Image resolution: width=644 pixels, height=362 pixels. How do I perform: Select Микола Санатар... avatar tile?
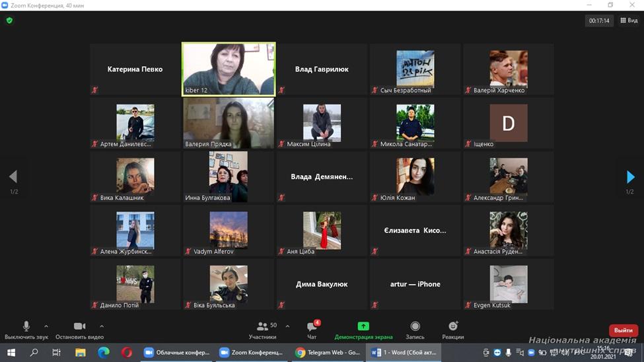tap(415, 123)
